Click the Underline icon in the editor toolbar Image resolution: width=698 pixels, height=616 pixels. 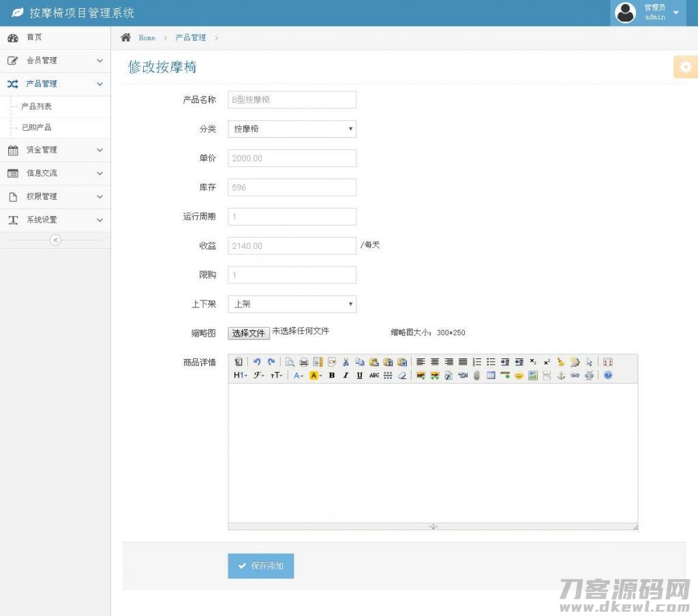click(360, 375)
